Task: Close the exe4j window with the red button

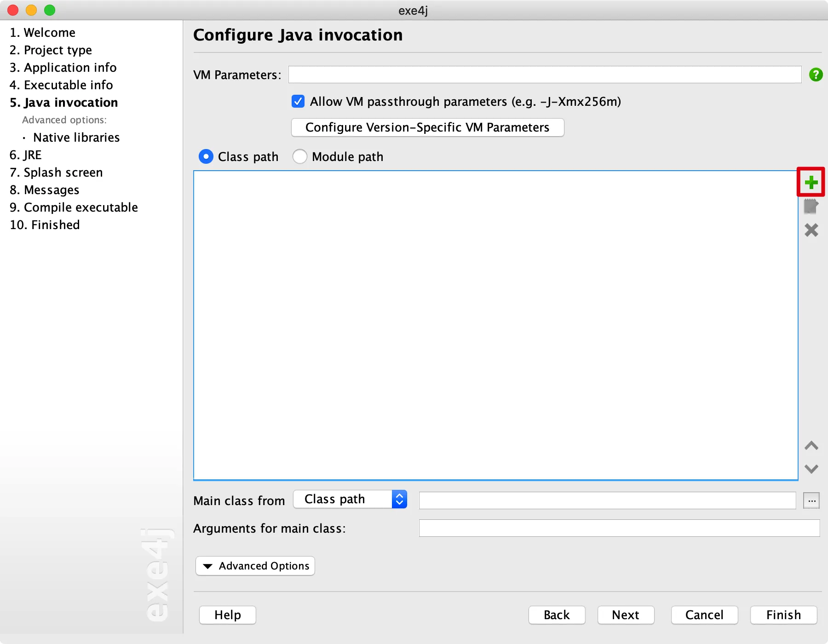Action: [x=13, y=10]
